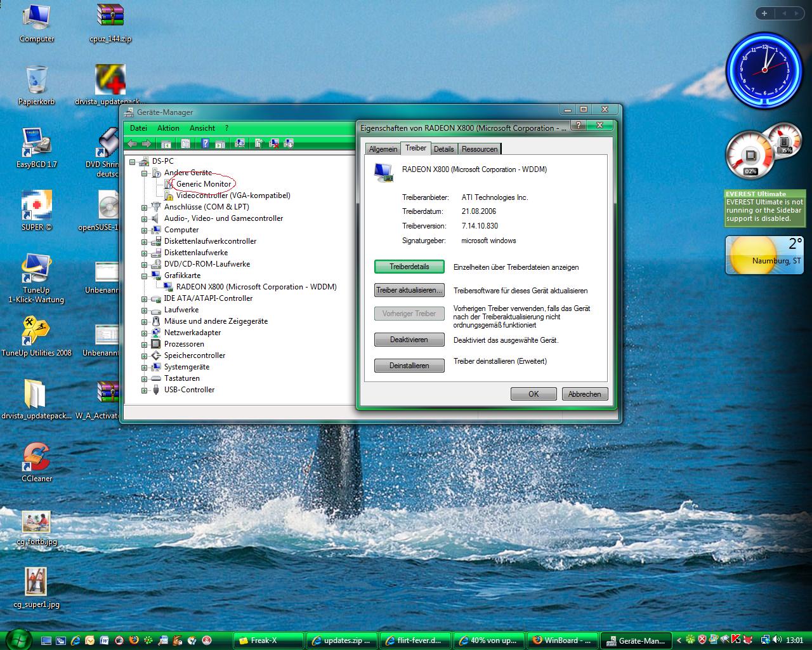Viewport: 812px width, 650px height.
Task: Click the uninstall device toolbar icon
Action: [x=275, y=144]
